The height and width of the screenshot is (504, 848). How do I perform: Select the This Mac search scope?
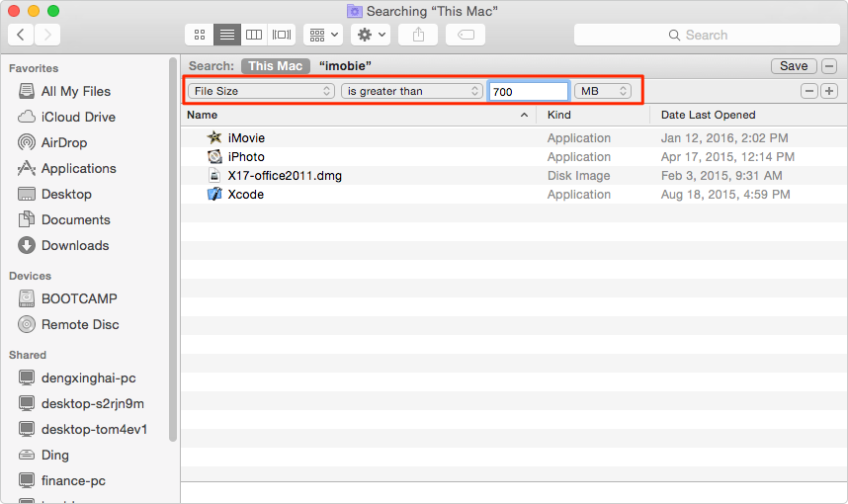[x=276, y=66]
